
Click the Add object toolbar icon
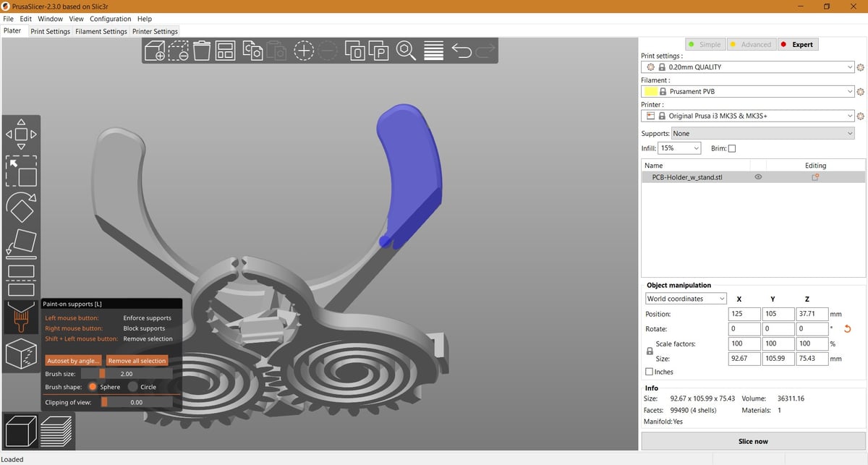point(155,51)
